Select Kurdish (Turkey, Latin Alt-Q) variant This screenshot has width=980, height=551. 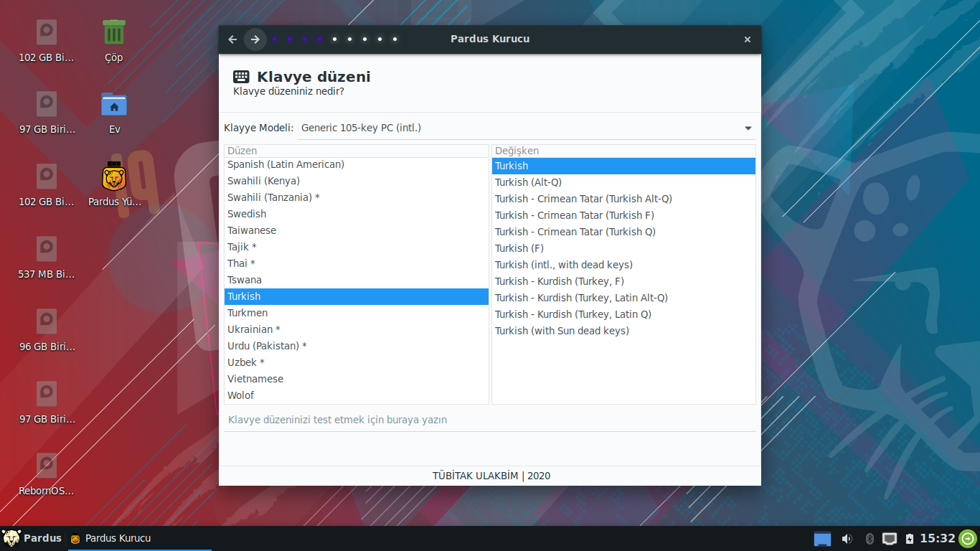coord(623,298)
